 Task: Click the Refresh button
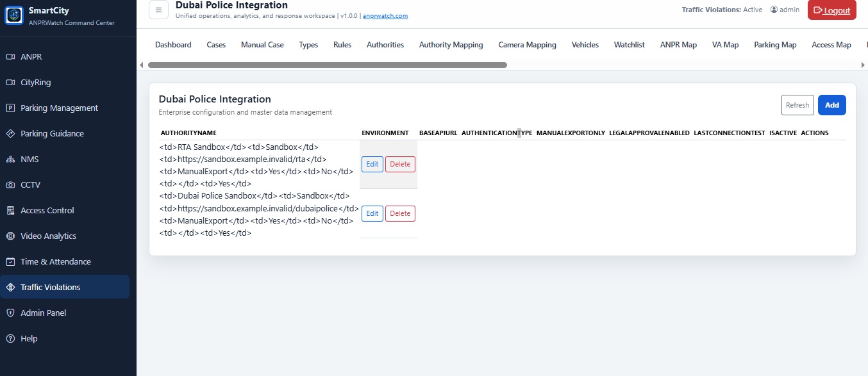click(797, 105)
